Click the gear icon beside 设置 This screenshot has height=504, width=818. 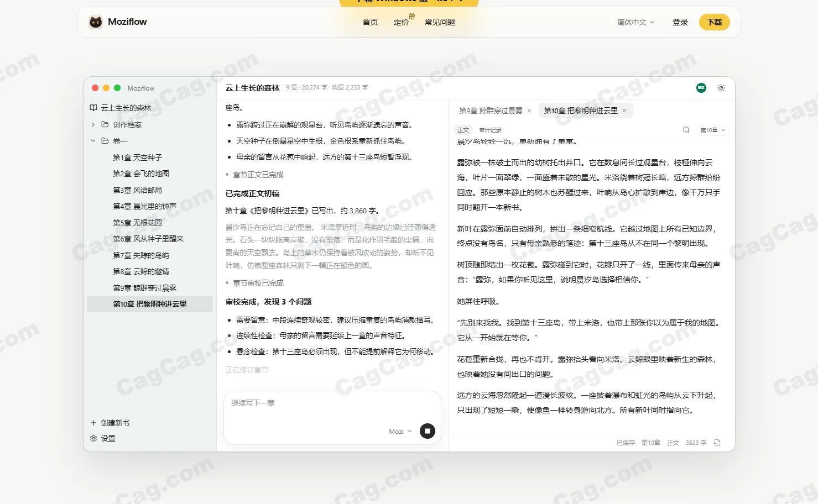(93, 438)
